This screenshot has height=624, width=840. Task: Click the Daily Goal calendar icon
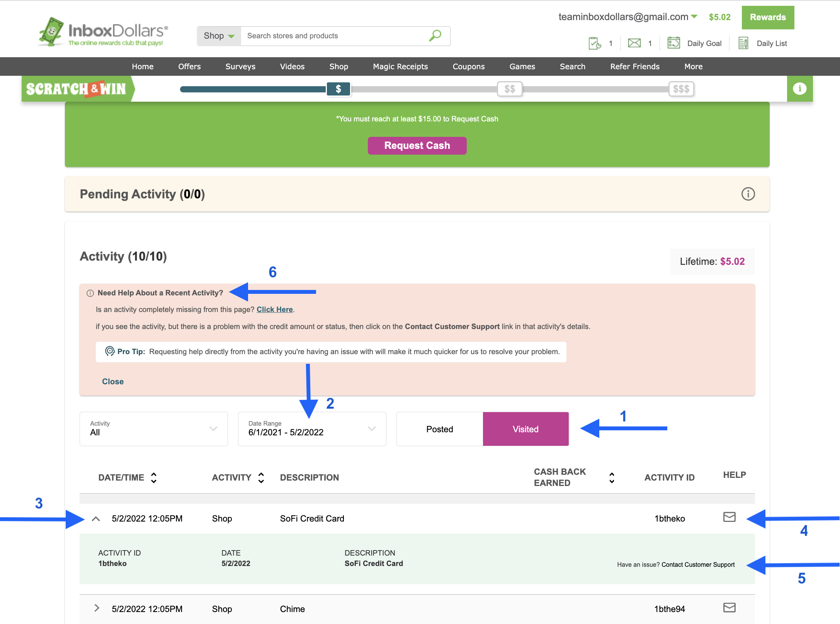point(673,43)
